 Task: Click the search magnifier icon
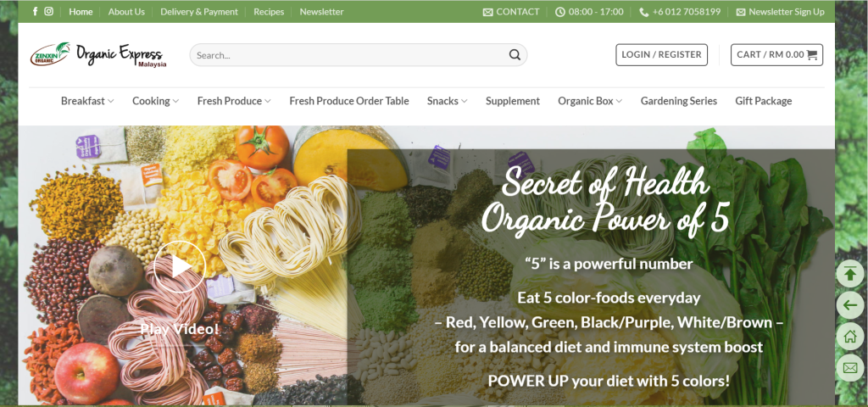click(515, 55)
